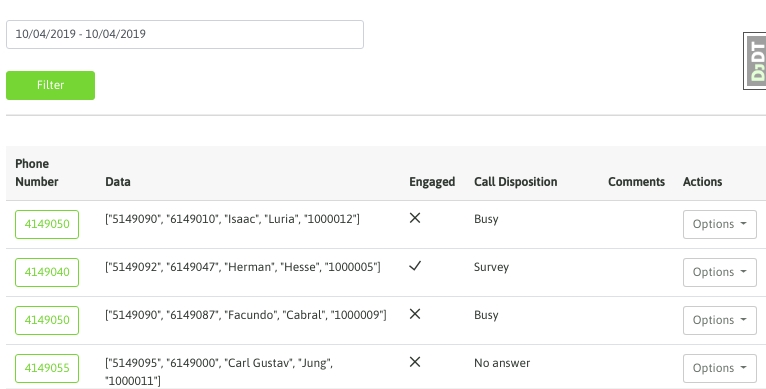The image size is (766, 389).
Task: Click the Phone Number column header
Action: [37, 173]
